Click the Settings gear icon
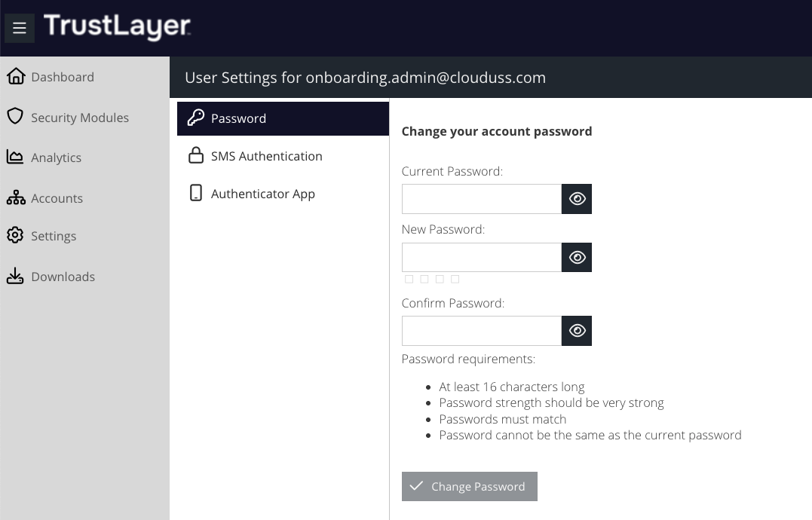This screenshot has width=812, height=520. [x=15, y=235]
